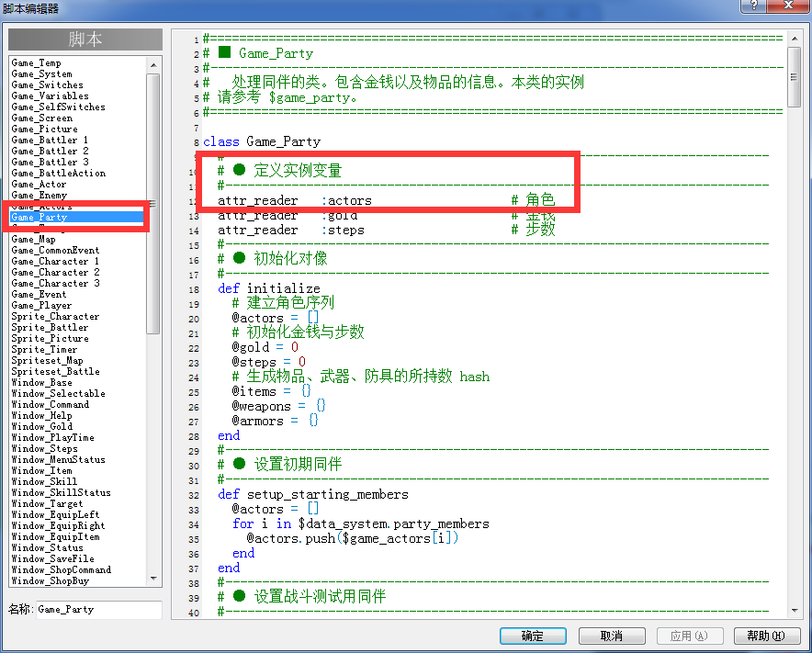Select the Game_SelfSwitches script
Screen dimensions: 812x653
59,107
